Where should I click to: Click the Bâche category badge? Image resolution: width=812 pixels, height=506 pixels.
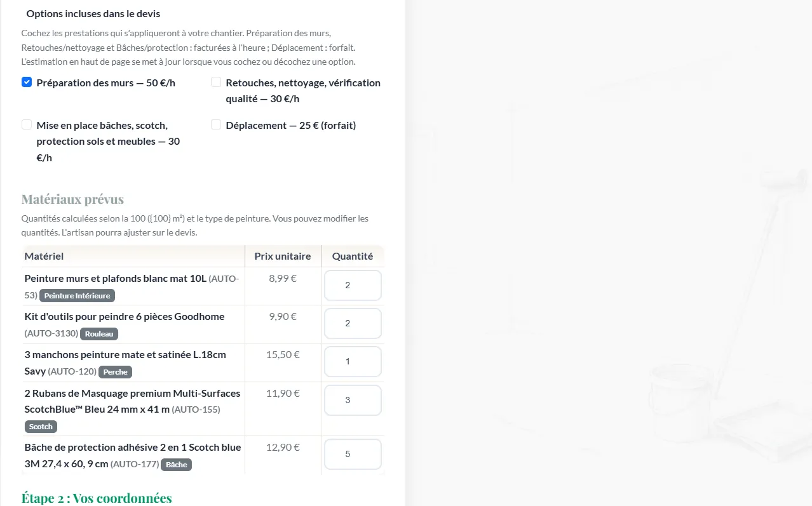point(176,465)
